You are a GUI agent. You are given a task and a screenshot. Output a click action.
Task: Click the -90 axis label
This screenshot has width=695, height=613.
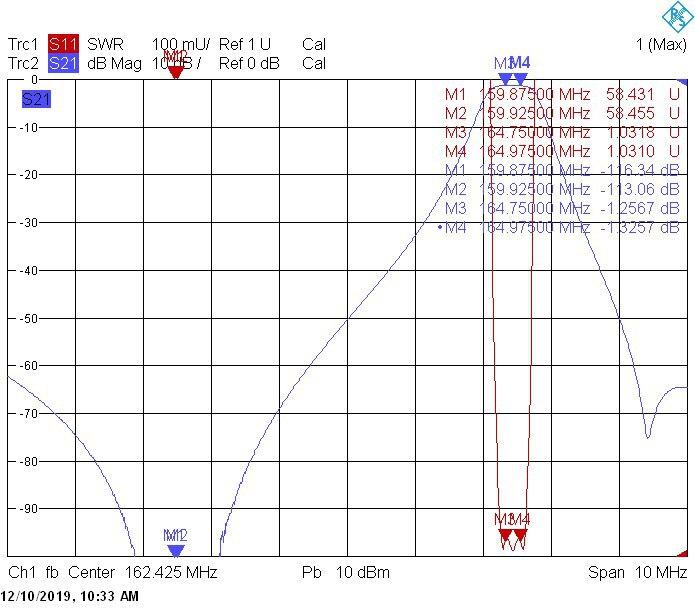[27, 509]
